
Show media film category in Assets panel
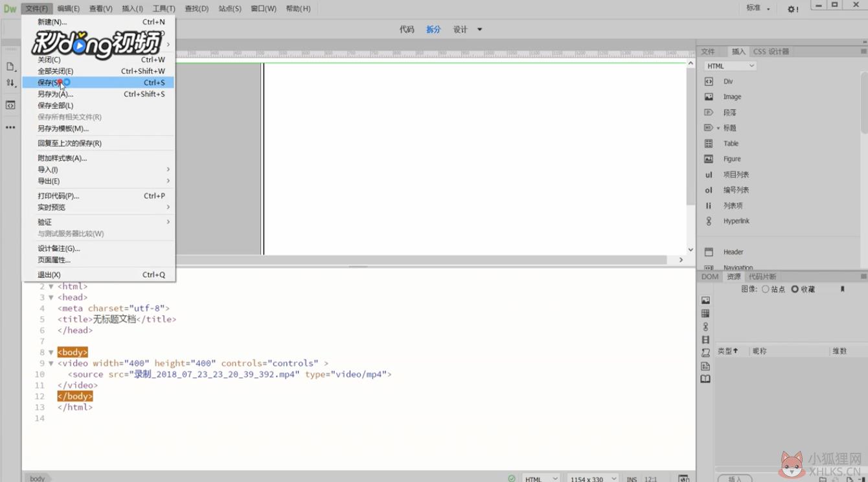point(705,339)
